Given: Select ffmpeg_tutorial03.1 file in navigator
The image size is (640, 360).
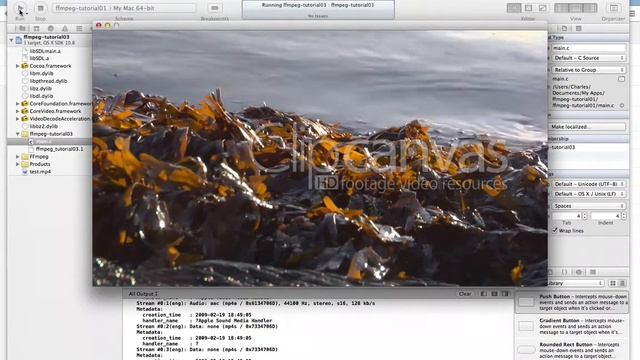Looking at the screenshot, I should click(59, 149).
